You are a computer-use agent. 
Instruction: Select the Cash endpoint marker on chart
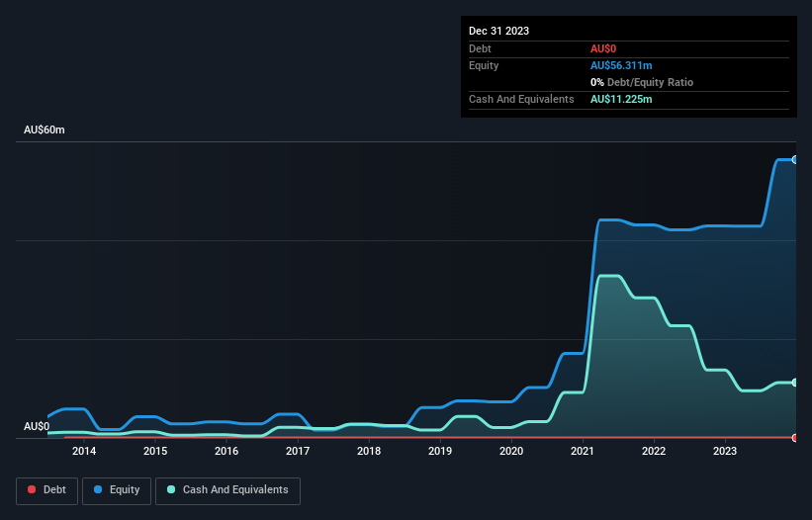click(795, 383)
